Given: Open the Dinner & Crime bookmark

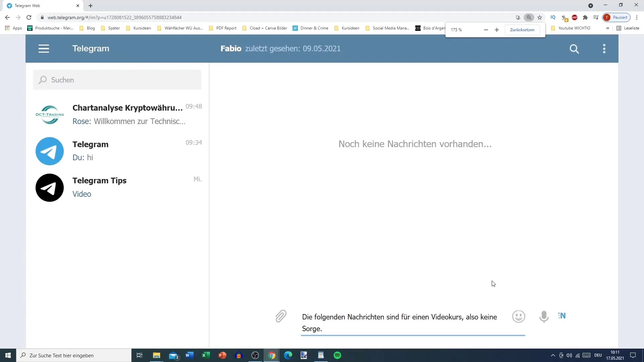Looking at the screenshot, I should [x=311, y=28].
